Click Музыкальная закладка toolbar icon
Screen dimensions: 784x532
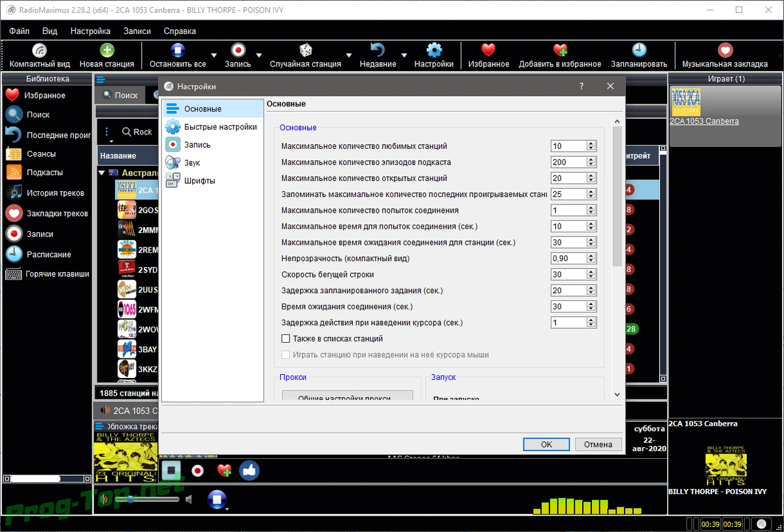(x=725, y=50)
